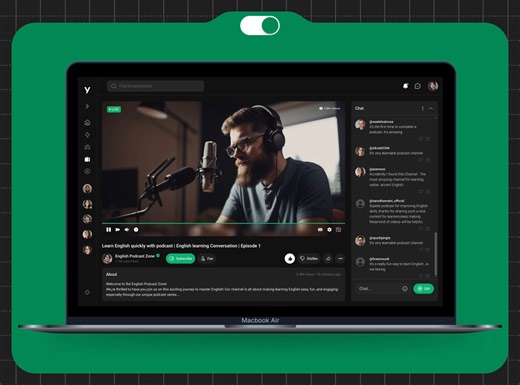The width and height of the screenshot is (520, 385).
Task: Reply to the 'first time to complete a podcast' comment
Action: pos(428,139)
